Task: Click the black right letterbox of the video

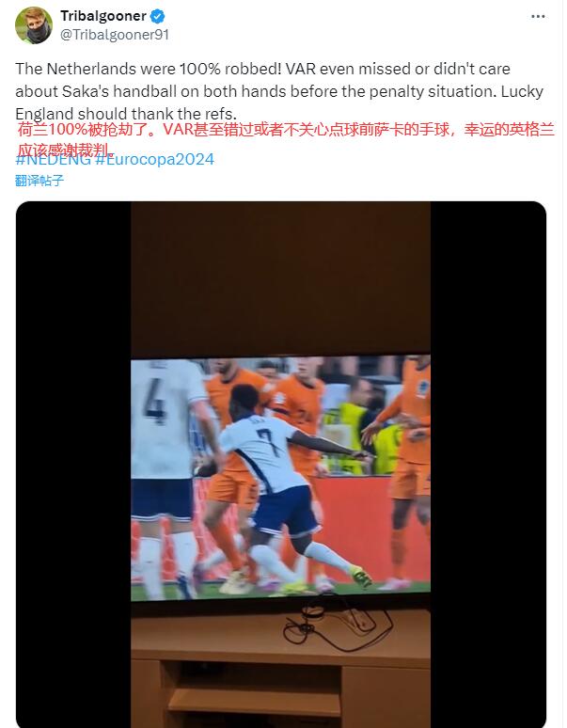Action: click(488, 465)
